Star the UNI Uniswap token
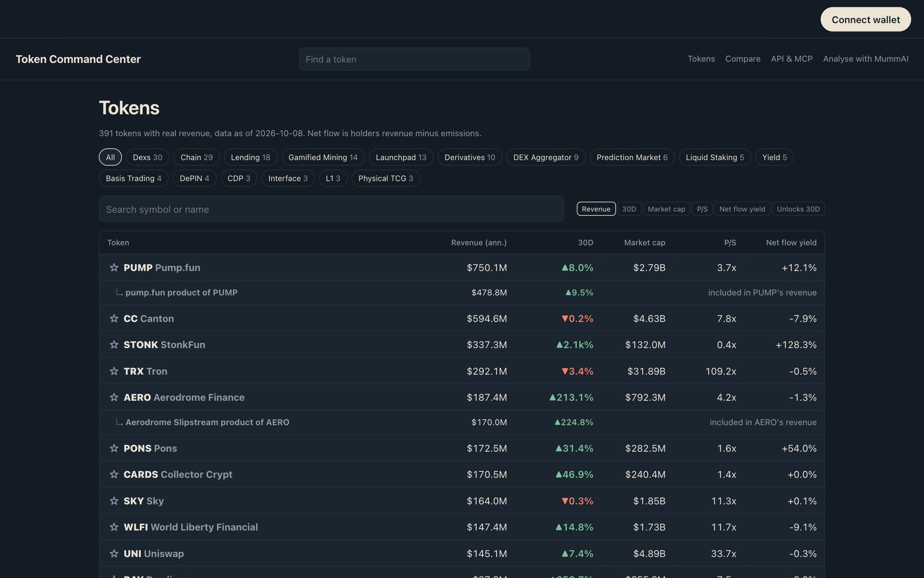The height and width of the screenshot is (578, 924). click(x=114, y=554)
